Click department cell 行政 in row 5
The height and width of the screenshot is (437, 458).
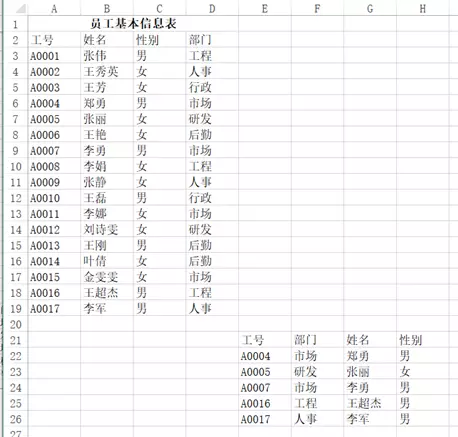pos(212,87)
